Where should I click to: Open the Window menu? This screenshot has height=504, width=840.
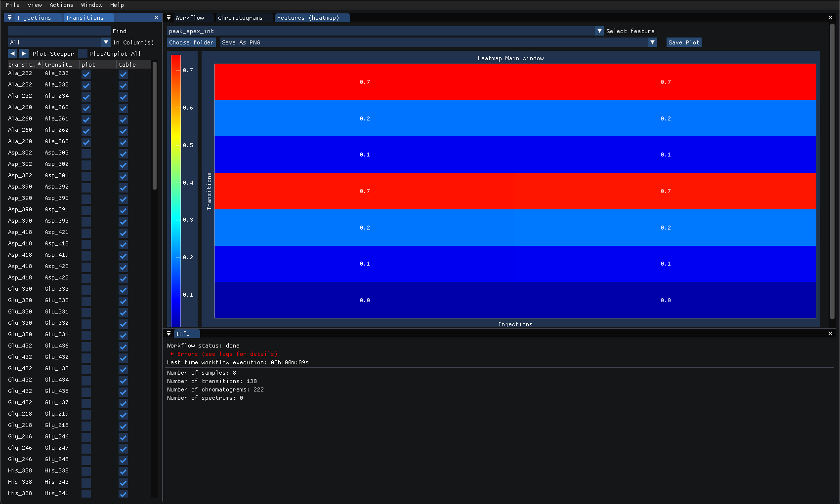tap(92, 5)
